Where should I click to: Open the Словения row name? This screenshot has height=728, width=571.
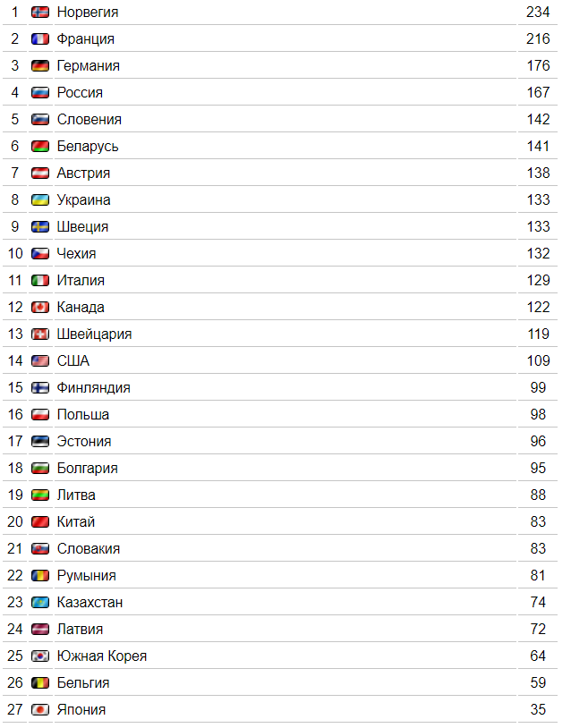pyautogui.click(x=89, y=120)
